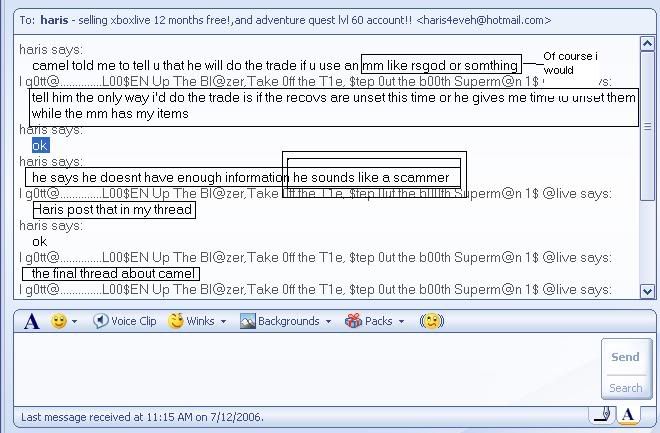
Task: Switch to handwriting mode pen tab
Action: [603, 415]
